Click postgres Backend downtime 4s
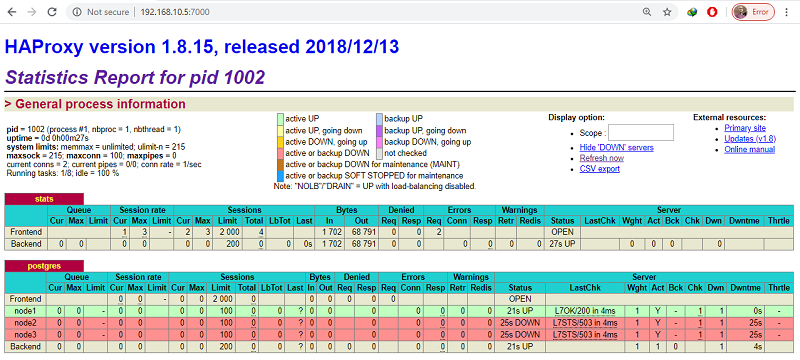800x360 pixels. [757, 347]
